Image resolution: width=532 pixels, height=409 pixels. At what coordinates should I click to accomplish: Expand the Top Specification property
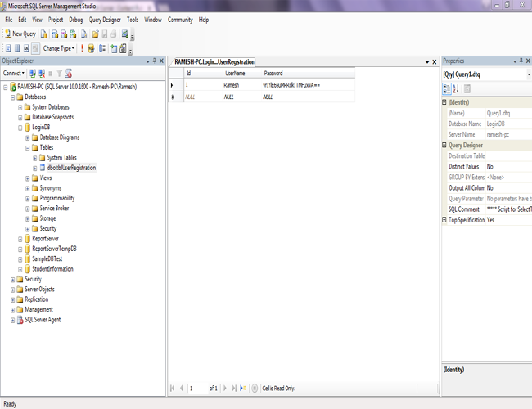[444, 220]
